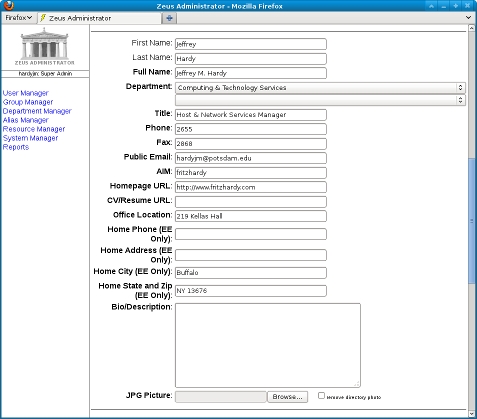477x419 pixels.
Task: Select the Zeus Administrator tab
Action: tap(99, 18)
